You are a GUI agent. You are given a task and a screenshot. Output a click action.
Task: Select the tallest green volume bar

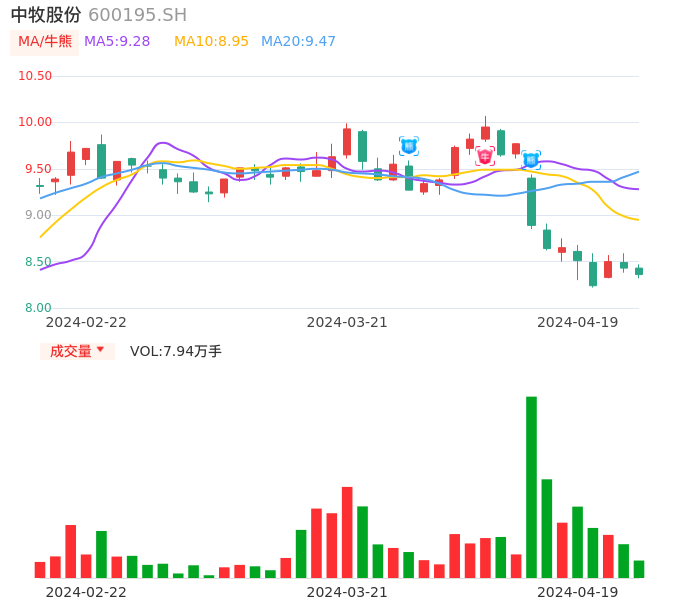pyautogui.click(x=532, y=487)
